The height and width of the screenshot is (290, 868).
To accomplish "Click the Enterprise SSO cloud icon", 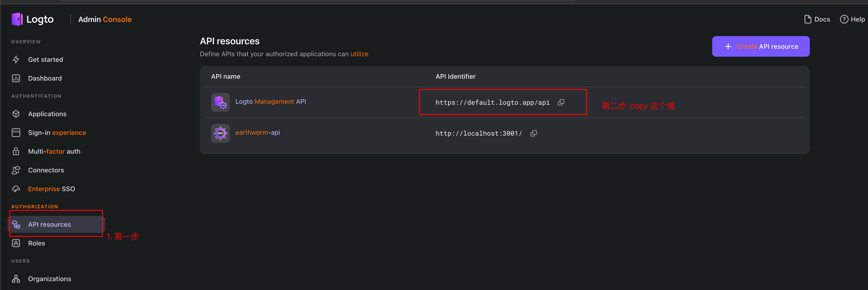I will [16, 189].
